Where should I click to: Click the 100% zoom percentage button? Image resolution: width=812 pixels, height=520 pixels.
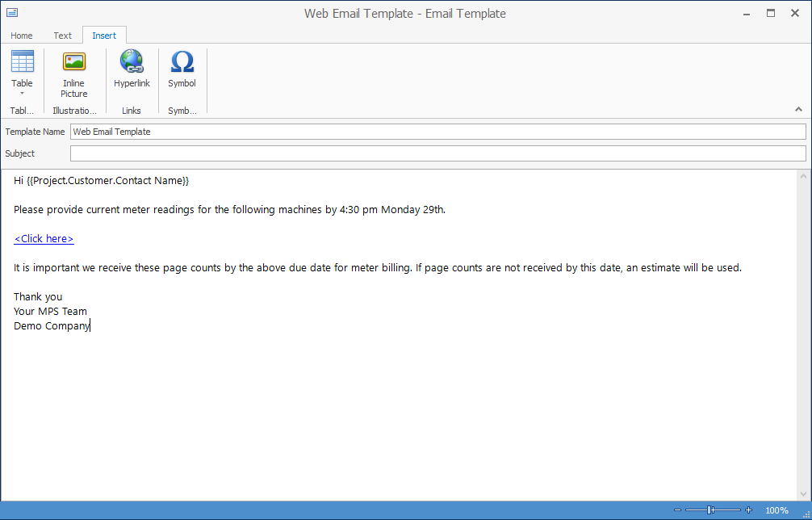pos(776,510)
